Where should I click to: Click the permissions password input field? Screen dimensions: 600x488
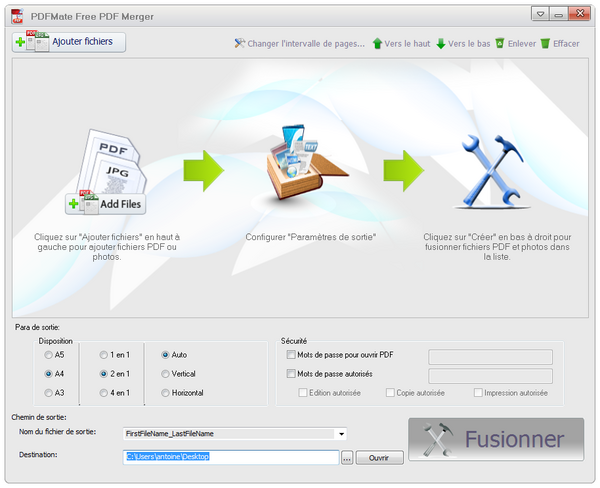[x=490, y=376]
